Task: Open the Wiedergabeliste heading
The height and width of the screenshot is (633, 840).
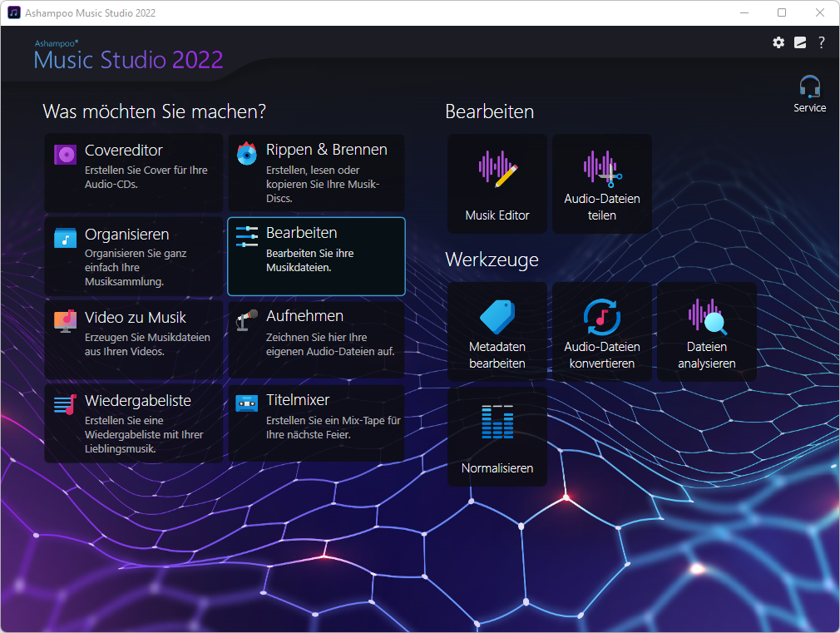Action: click(138, 400)
